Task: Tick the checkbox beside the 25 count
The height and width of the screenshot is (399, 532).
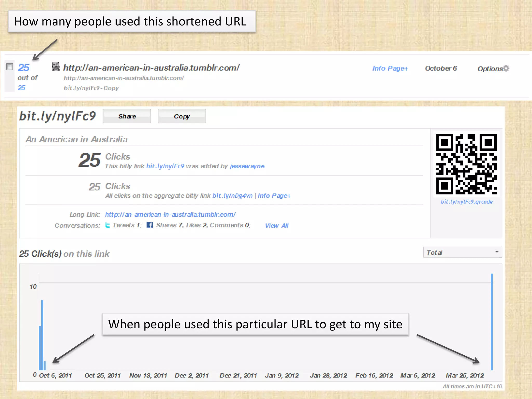Action: (10, 67)
